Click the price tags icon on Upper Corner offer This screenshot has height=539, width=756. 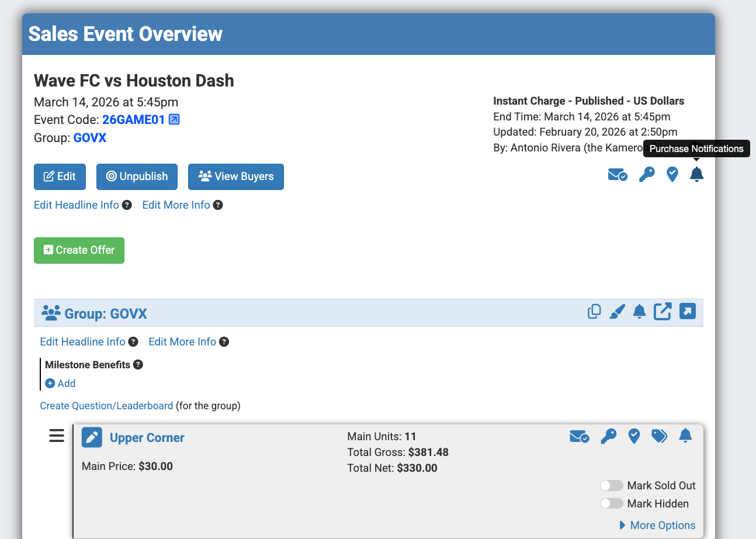(660, 436)
